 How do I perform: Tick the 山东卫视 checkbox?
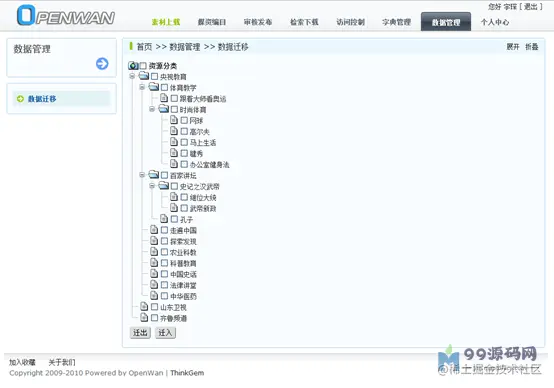[154, 307]
